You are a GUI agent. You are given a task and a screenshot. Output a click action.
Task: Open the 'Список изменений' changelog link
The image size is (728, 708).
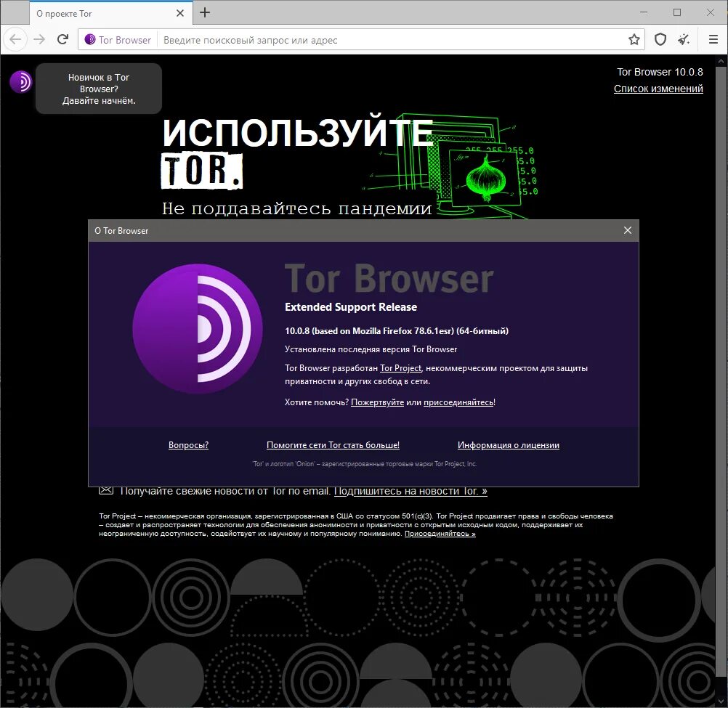pyautogui.click(x=658, y=89)
